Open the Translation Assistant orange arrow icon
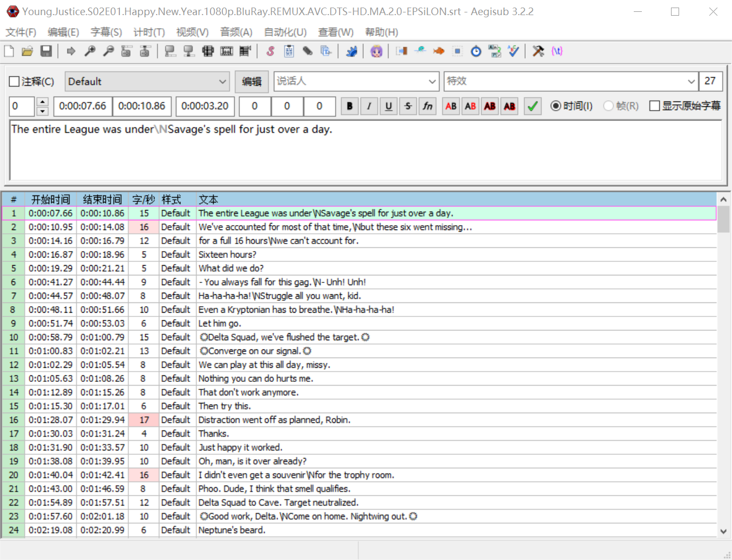Image resolution: width=732 pixels, height=560 pixels. tap(439, 51)
